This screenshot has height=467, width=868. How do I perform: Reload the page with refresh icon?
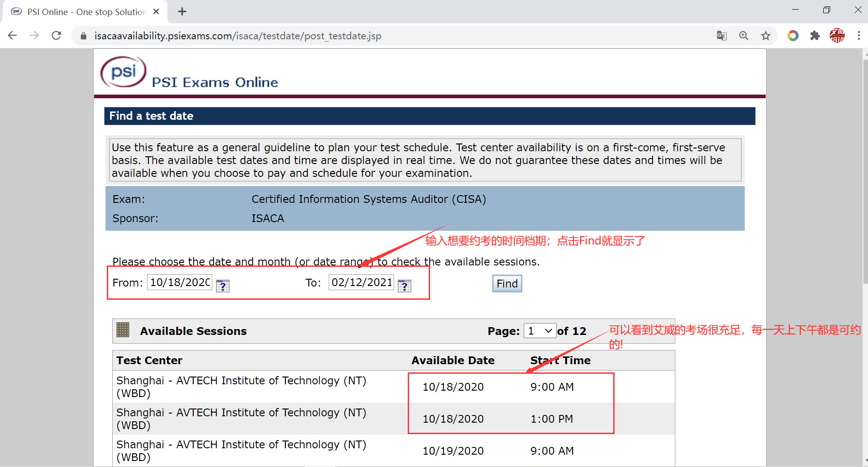[x=56, y=36]
